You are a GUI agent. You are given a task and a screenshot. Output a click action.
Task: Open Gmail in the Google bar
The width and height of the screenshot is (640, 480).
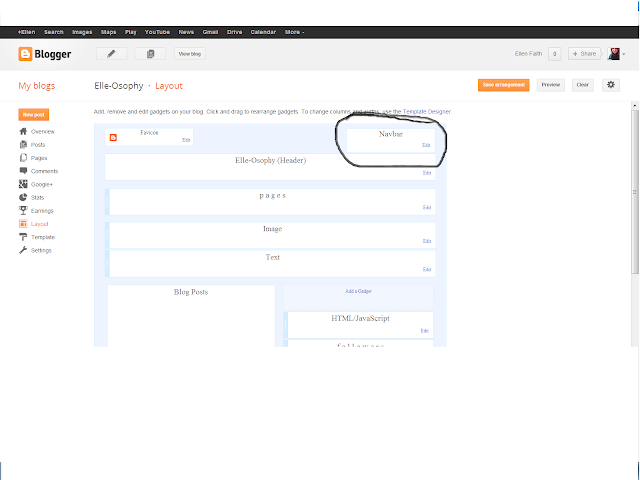click(x=210, y=32)
